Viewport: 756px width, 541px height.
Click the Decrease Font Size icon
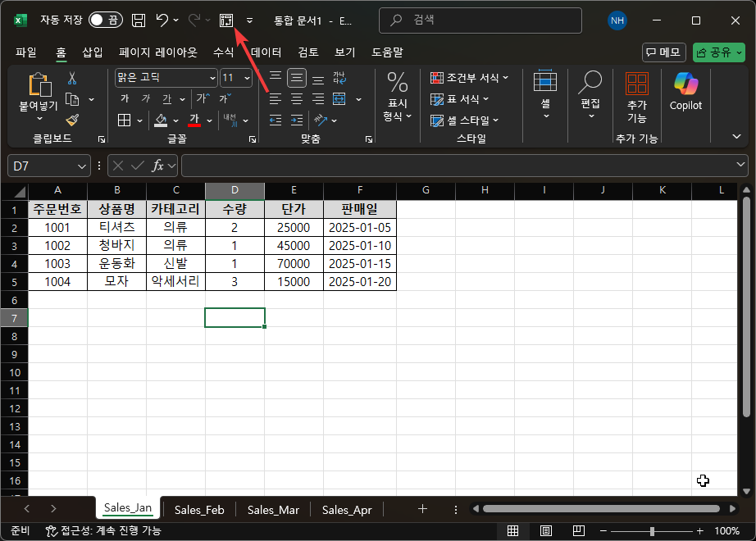pyautogui.click(x=225, y=99)
